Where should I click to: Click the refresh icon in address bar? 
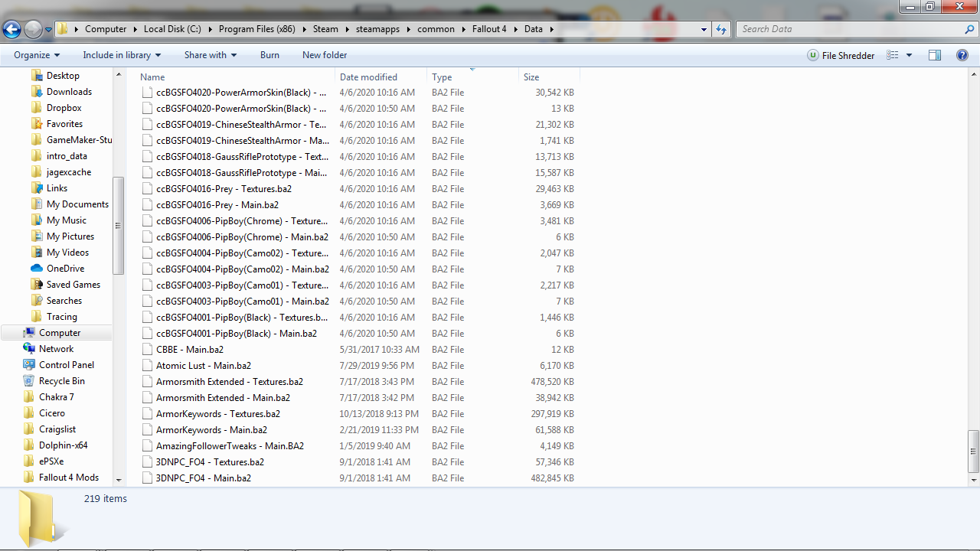[720, 28]
